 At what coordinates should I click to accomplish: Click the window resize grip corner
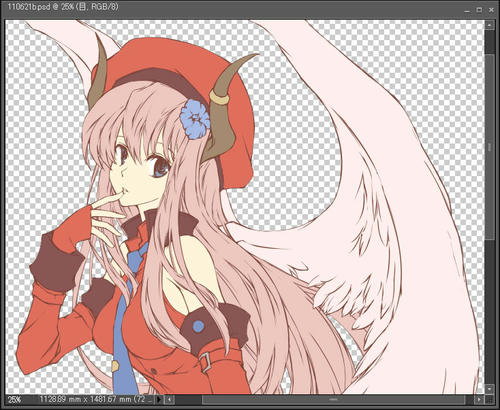point(490,399)
